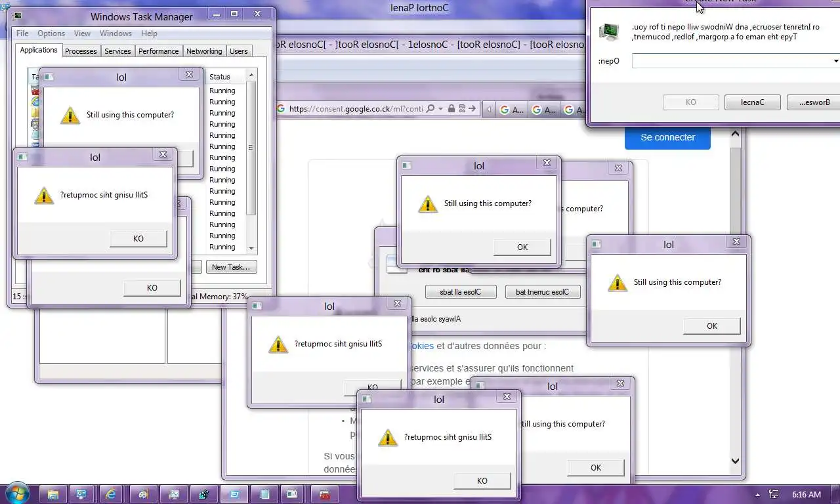840x504 pixels.
Task: Click the security lock icon in address bar
Action: 451,109
